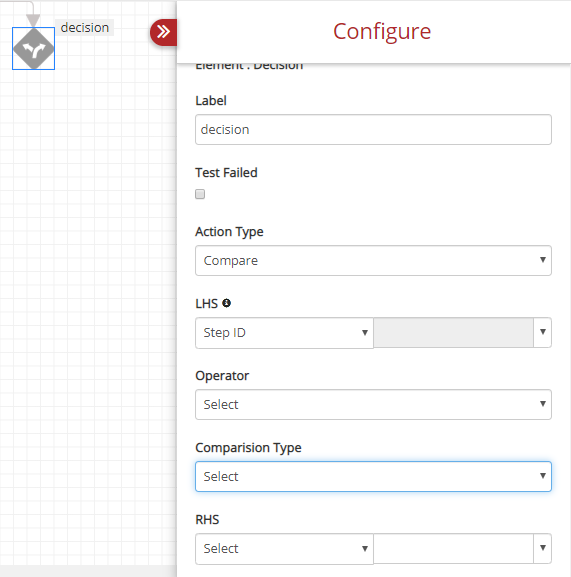Viewport: 571px width, 577px height.
Task: Click the Configure panel heading
Action: click(382, 31)
